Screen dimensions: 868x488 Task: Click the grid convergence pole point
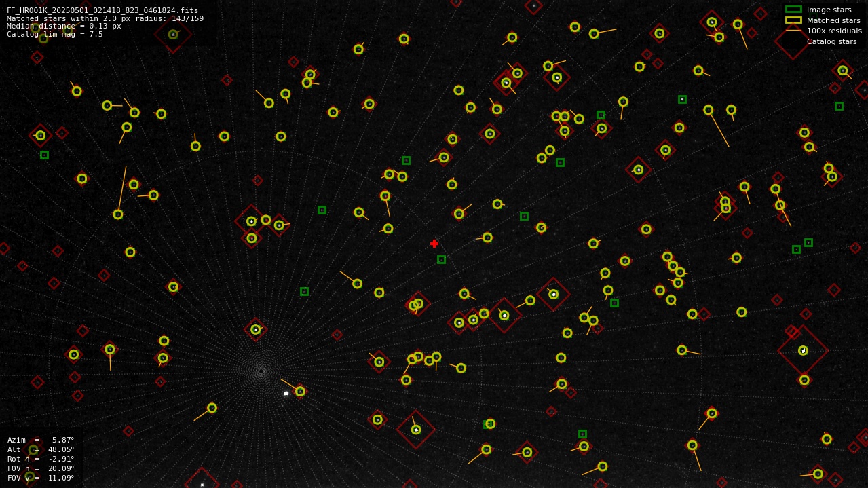pos(261,371)
